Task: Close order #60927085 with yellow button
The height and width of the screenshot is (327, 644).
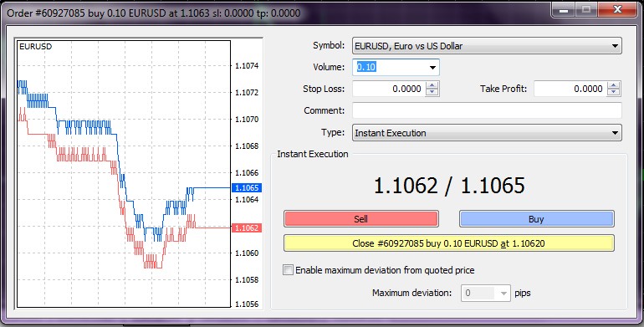Action: [449, 243]
